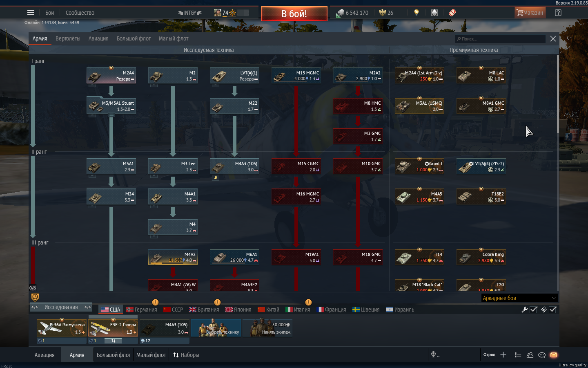Click warning icon above Италия

[308, 302]
